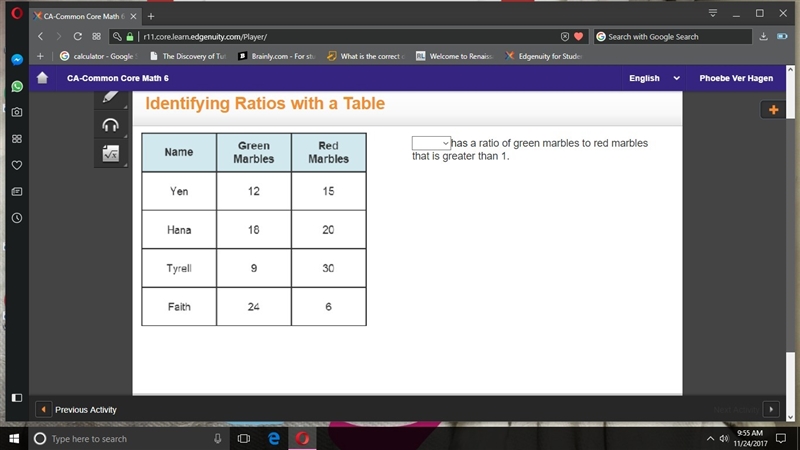Open snapshot camera tool in sidebar
800x450 pixels.
(17, 112)
